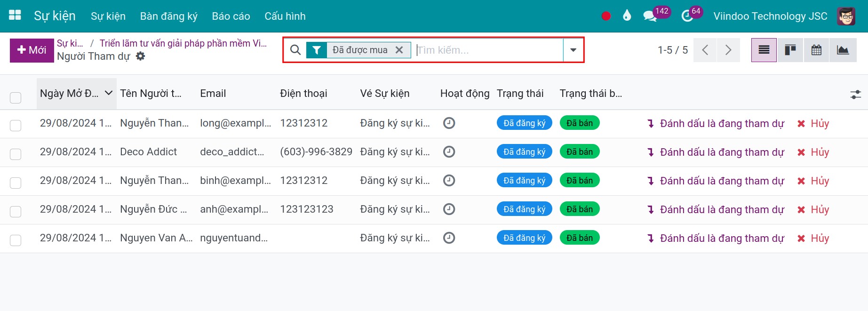This screenshot has width=868, height=311.
Task: Select the long@example row checkbox
Action: coord(16,125)
